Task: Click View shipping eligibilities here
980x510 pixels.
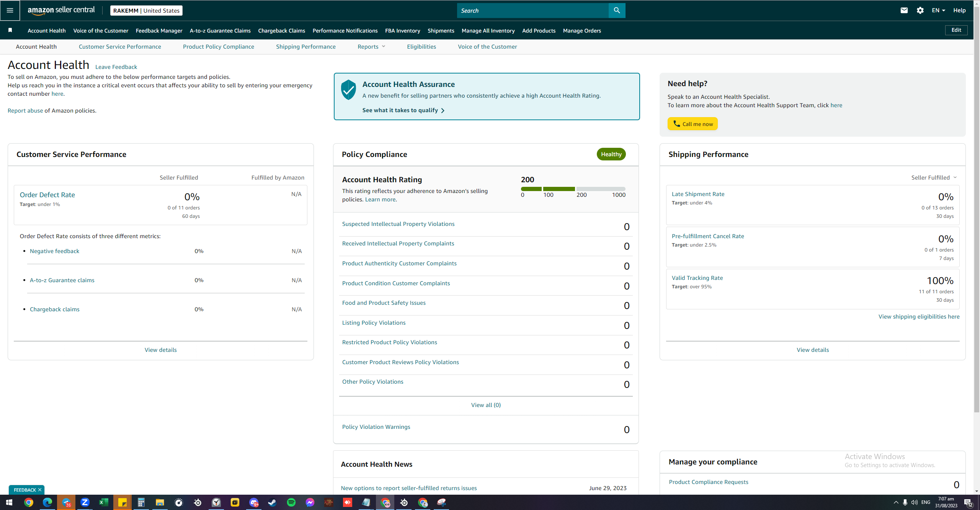Action: pyautogui.click(x=919, y=317)
